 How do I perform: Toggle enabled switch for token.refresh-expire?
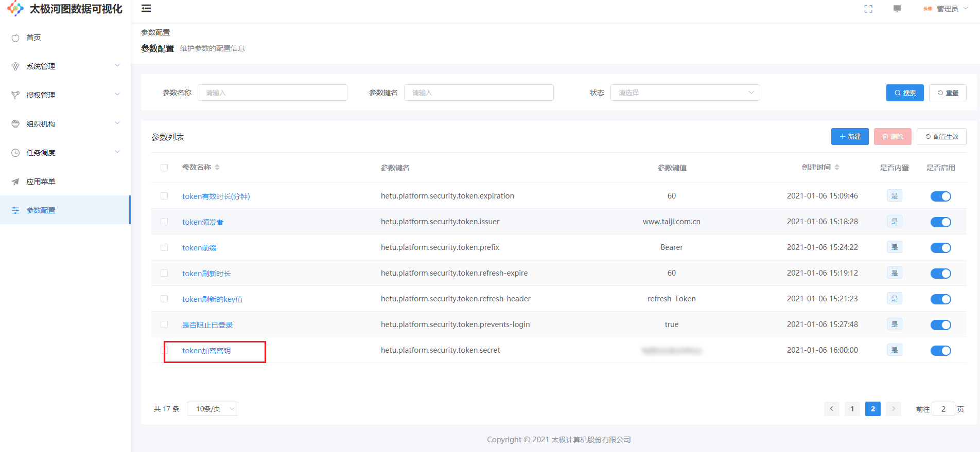click(x=940, y=274)
